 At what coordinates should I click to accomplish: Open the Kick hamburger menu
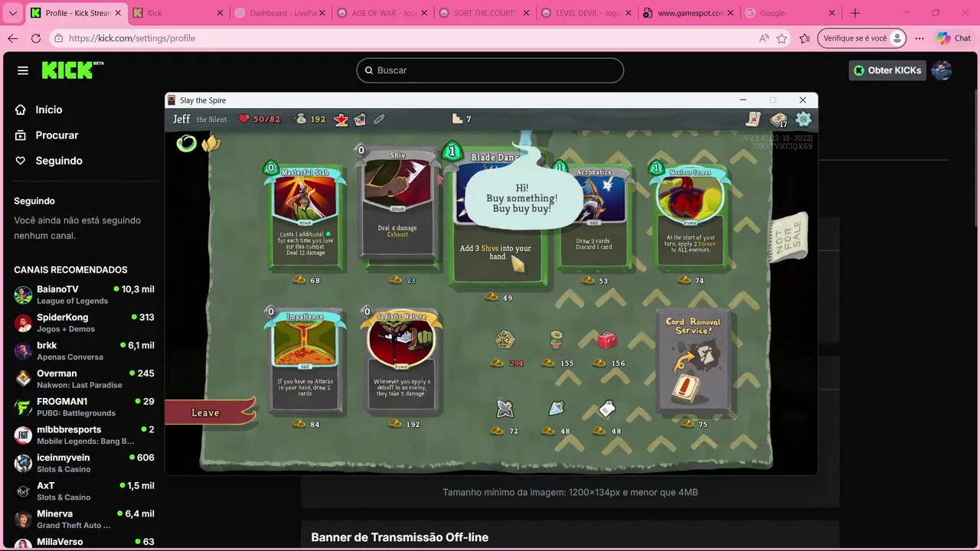(x=23, y=70)
